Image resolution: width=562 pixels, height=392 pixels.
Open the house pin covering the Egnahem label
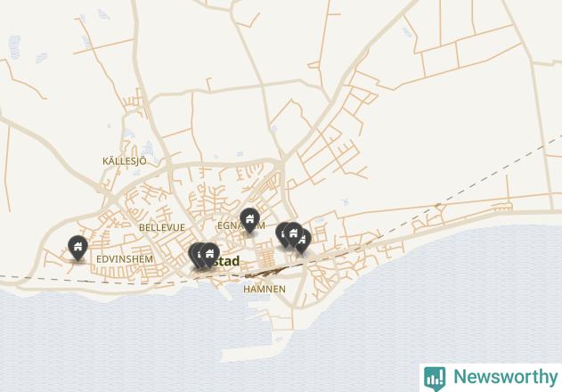pyautogui.click(x=249, y=220)
